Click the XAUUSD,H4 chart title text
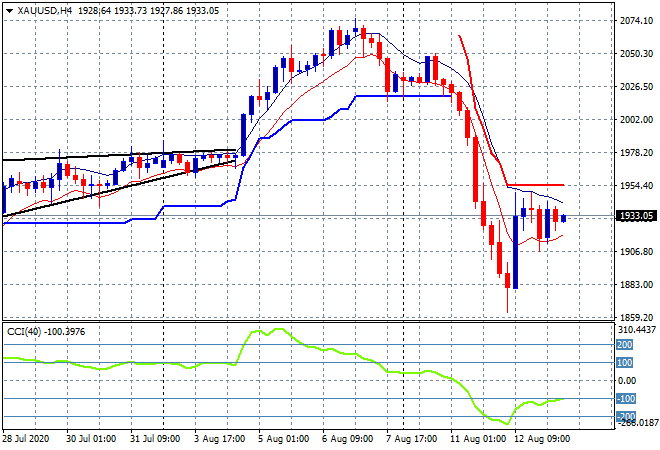Viewport: 660px width, 450px height. coord(45,11)
